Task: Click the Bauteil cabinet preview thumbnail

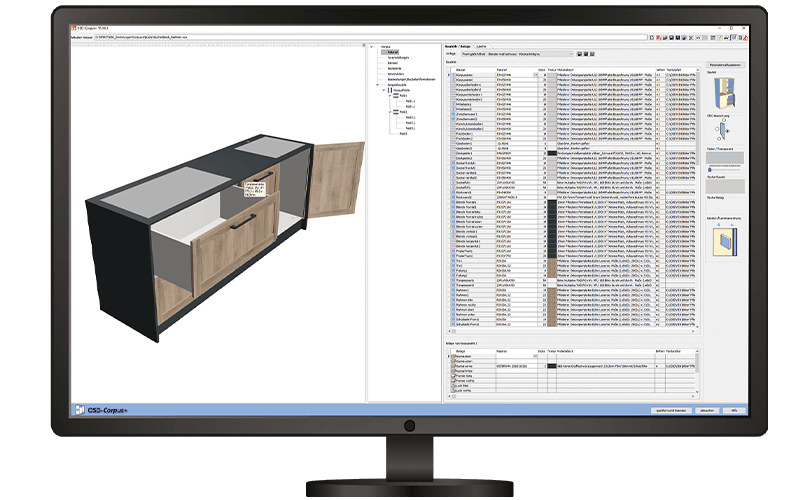Action: coord(724,92)
